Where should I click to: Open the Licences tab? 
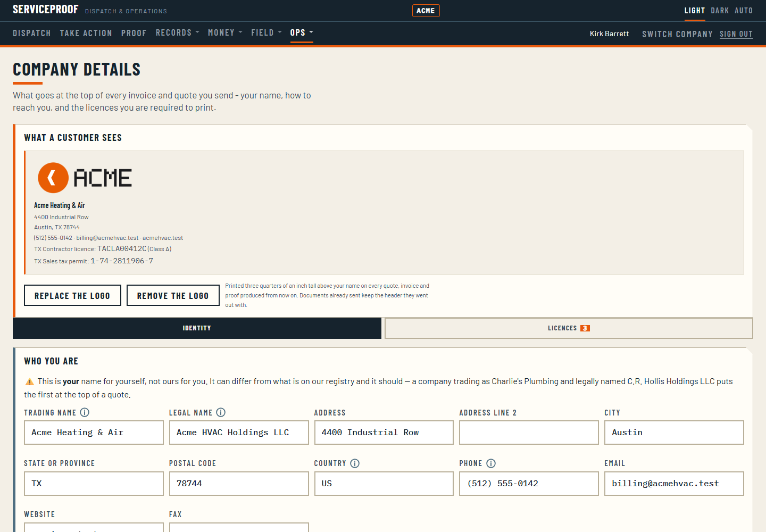[x=569, y=328]
